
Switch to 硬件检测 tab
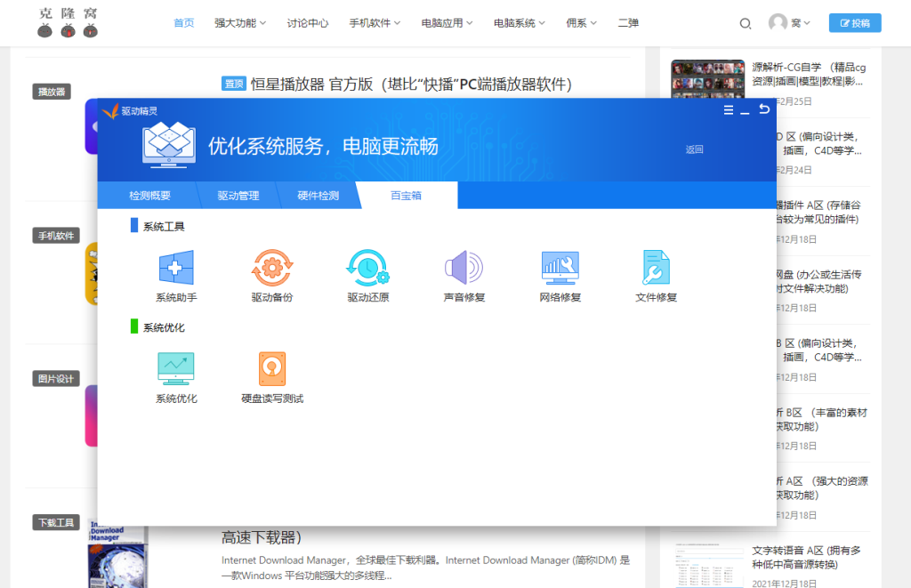click(x=318, y=195)
